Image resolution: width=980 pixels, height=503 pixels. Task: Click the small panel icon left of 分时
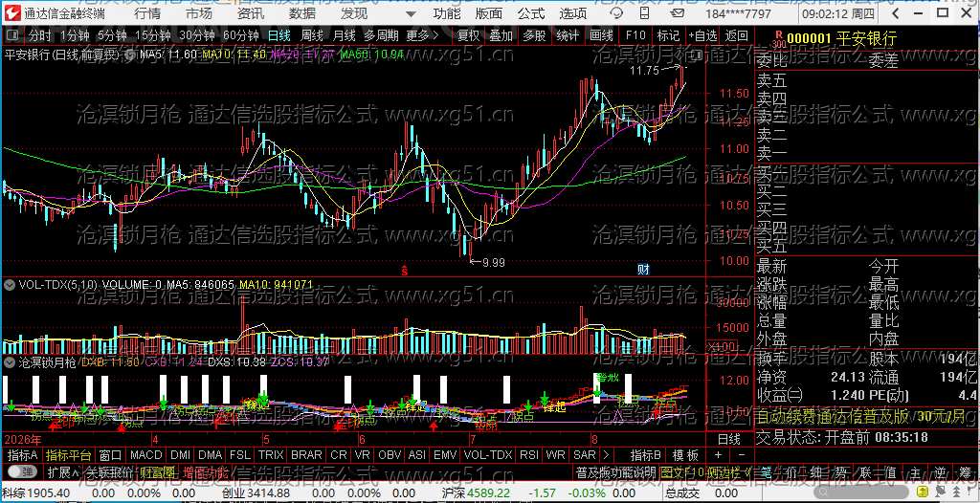pyautogui.click(x=13, y=36)
